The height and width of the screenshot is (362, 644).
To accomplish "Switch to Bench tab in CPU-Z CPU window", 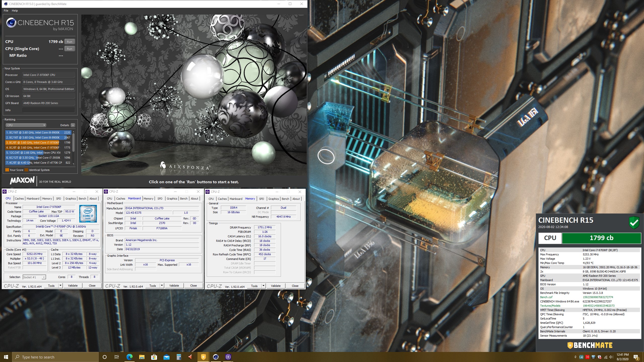I will click(x=83, y=199).
